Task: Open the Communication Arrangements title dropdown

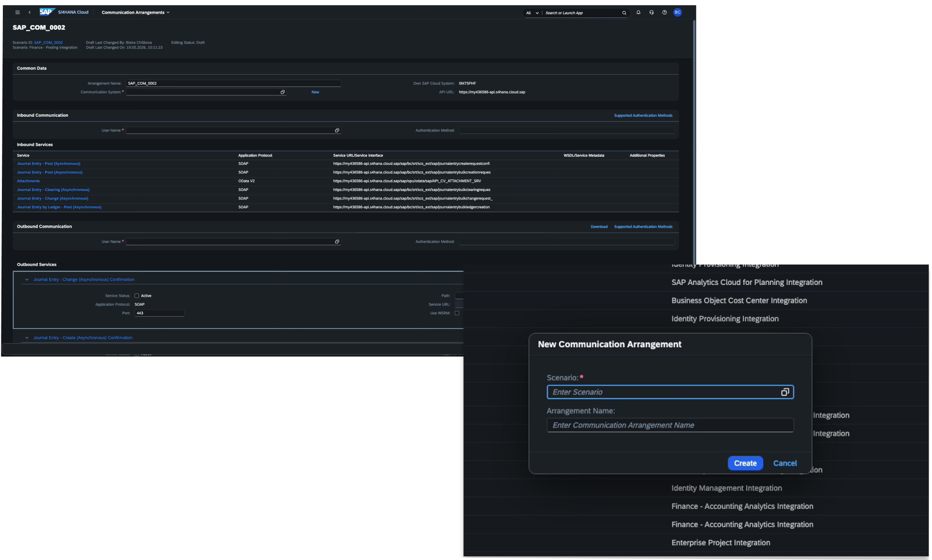Action: tap(136, 12)
